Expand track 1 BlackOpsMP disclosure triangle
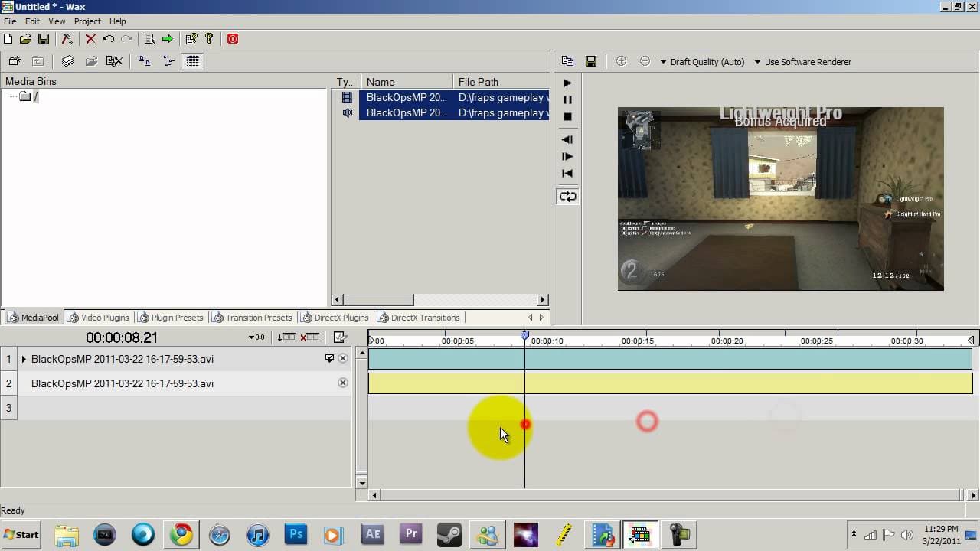The image size is (980, 551). coord(24,359)
